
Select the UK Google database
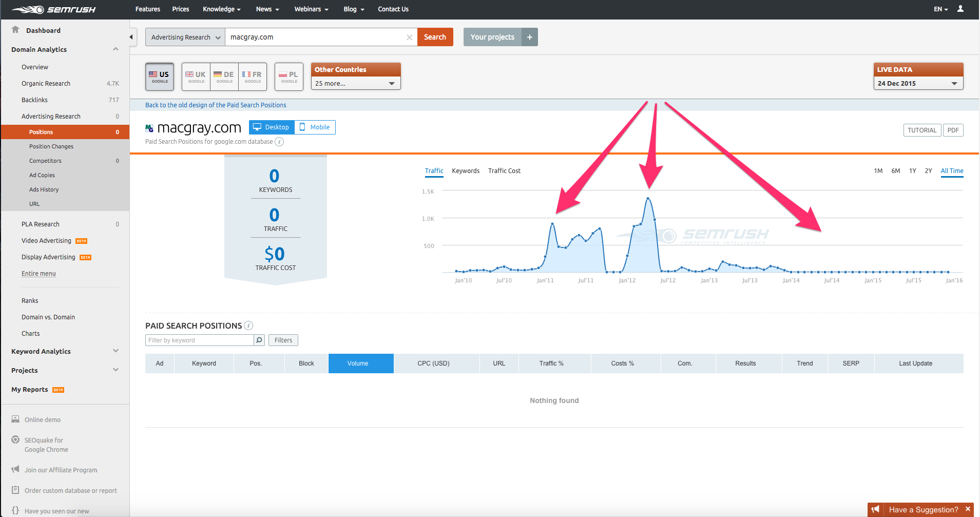click(x=196, y=76)
